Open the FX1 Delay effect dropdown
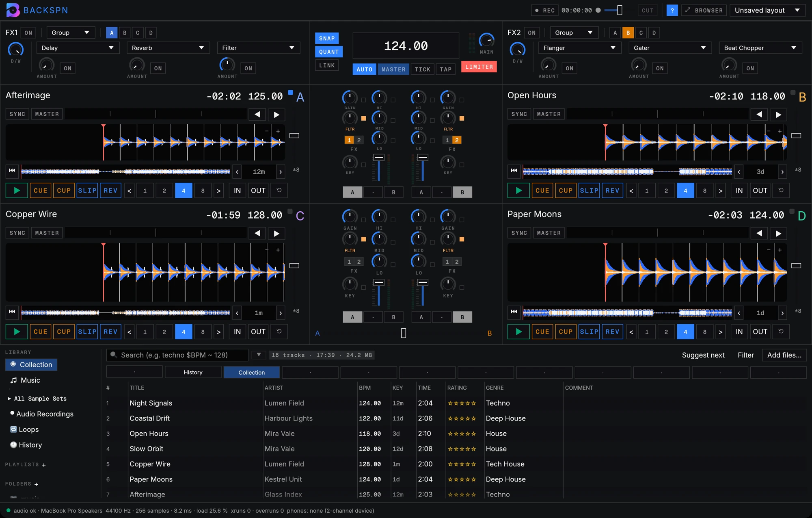 (78, 48)
